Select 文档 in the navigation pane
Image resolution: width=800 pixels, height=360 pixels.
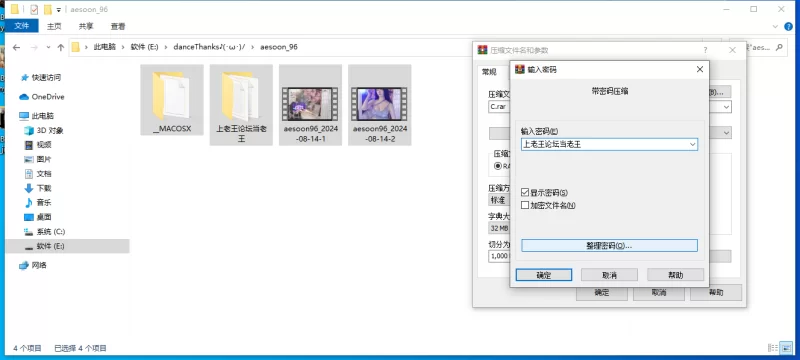pyautogui.click(x=44, y=173)
